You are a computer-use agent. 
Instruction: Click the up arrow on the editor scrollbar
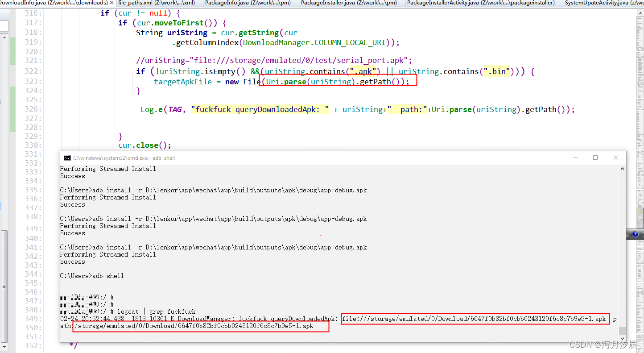tap(641, 12)
